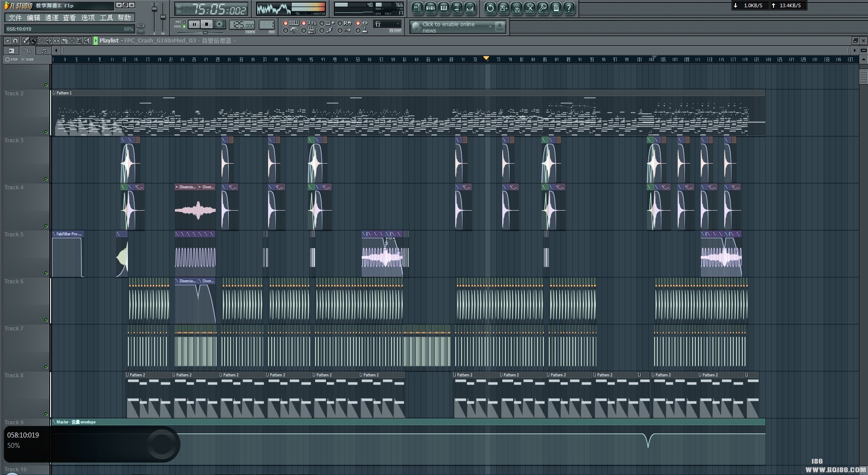Pause playback with the pause button
Image resolution: width=868 pixels, height=475 pixels.
194,24
